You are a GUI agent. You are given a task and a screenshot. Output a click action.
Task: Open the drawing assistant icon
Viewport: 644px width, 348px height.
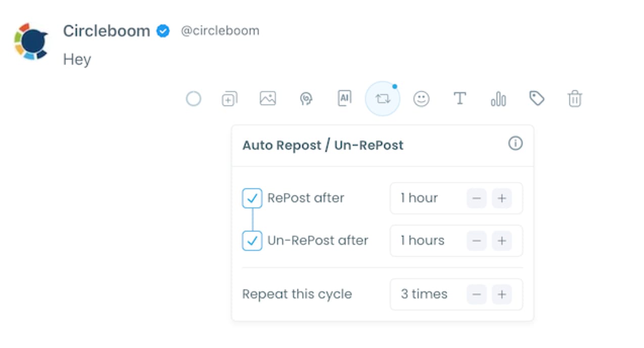[x=306, y=99]
